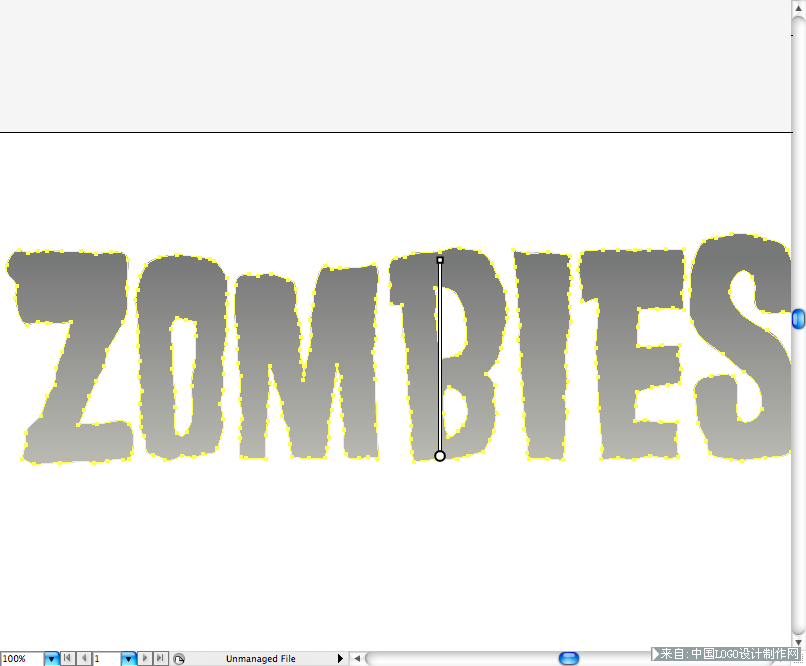Click the horizontal scrollbar blue thumb
The width and height of the screenshot is (806, 666).
click(569, 658)
